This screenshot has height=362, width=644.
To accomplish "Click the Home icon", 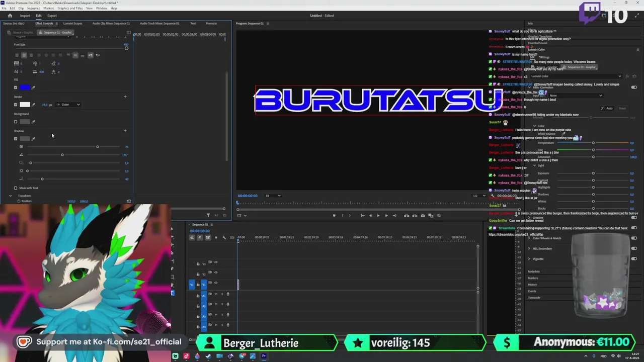I will [10, 16].
